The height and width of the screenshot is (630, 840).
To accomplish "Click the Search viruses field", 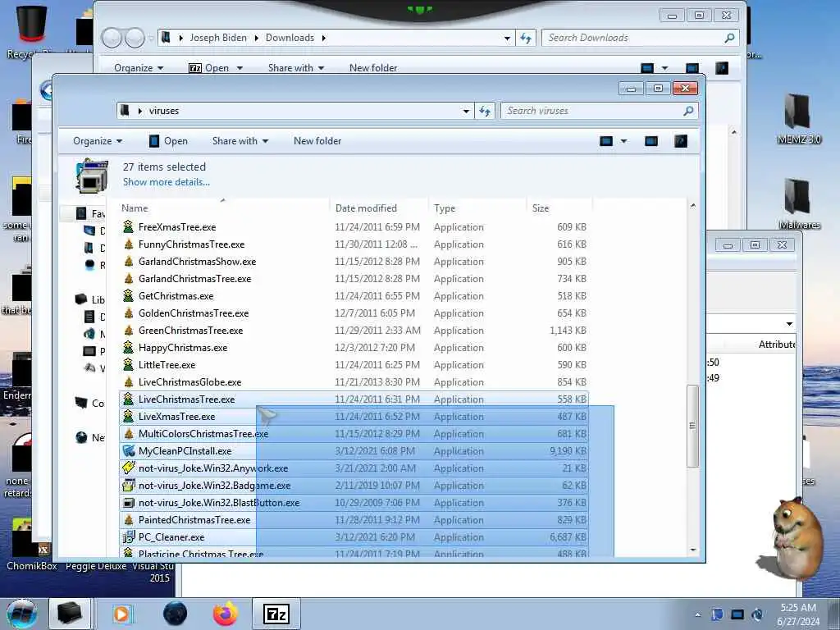I will click(592, 111).
